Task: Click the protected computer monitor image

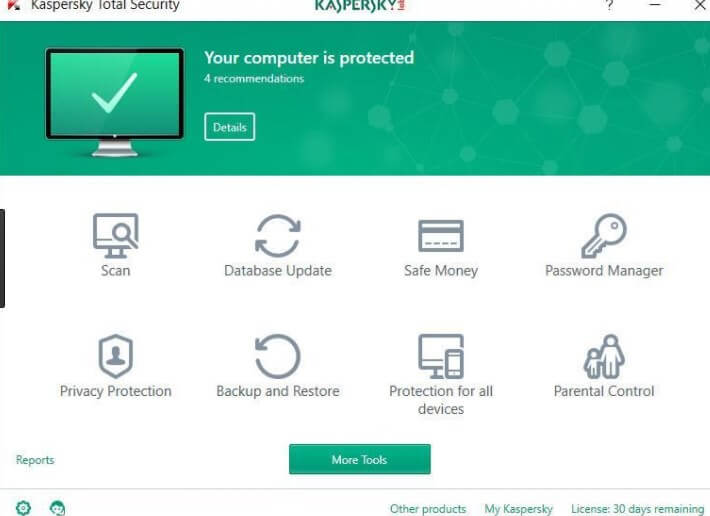Action: pos(115,102)
